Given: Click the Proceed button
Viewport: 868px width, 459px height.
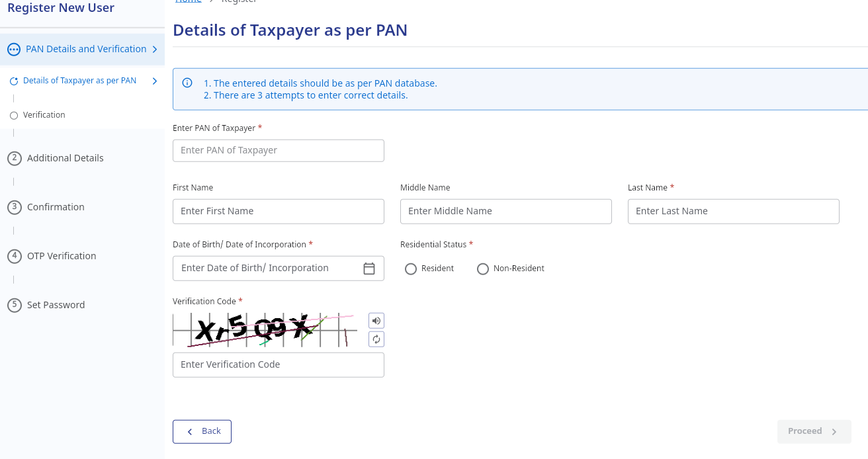Looking at the screenshot, I should click(x=814, y=431).
